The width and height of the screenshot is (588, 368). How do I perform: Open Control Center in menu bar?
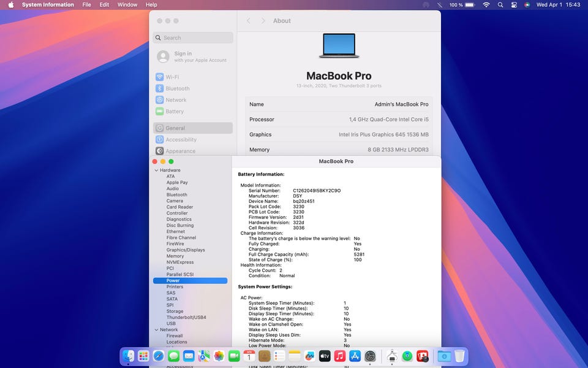(x=514, y=4)
